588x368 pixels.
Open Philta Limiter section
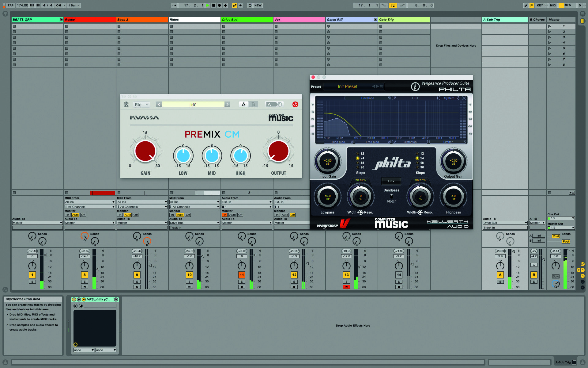448,142
